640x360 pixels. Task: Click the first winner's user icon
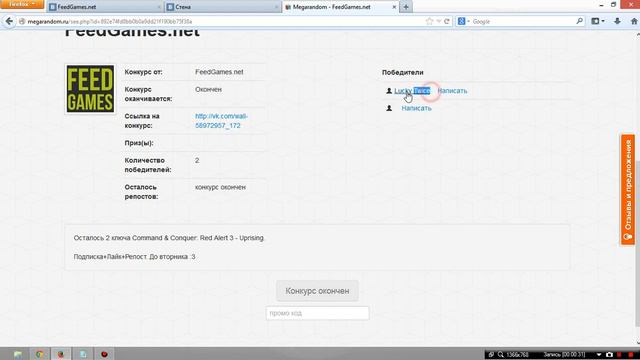coord(389,91)
